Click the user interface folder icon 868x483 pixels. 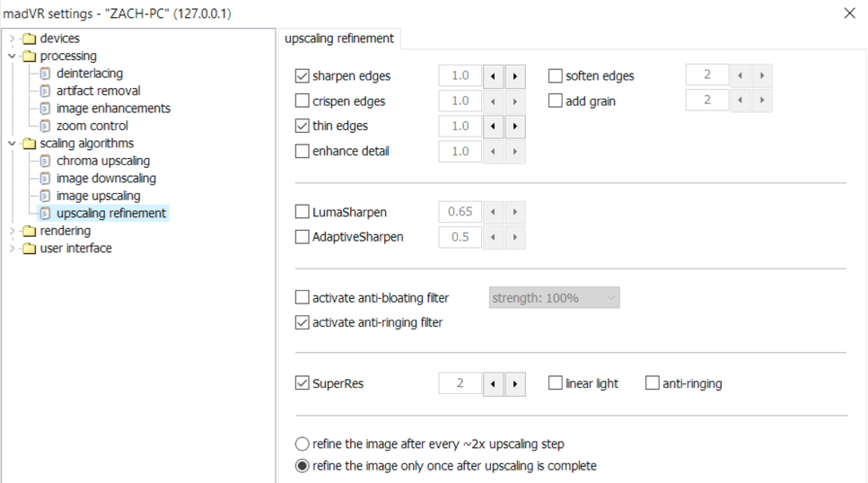29,249
